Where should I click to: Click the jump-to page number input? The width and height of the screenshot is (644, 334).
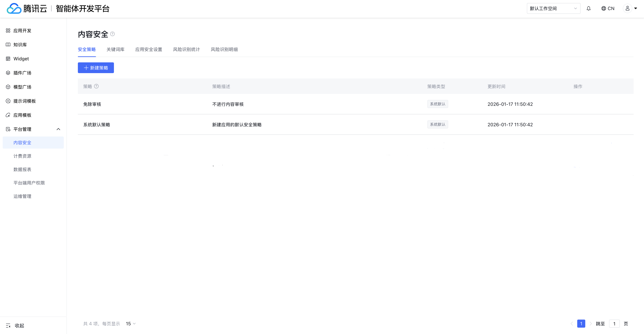point(614,324)
